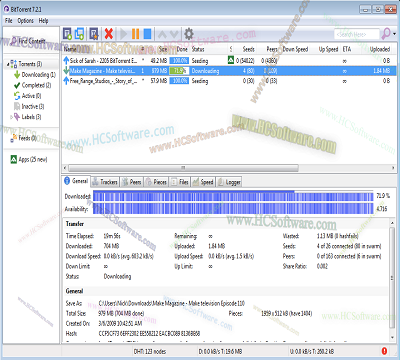Click download rate status bar entry
This screenshot has width=400, height=360.
pyautogui.click(x=220, y=351)
